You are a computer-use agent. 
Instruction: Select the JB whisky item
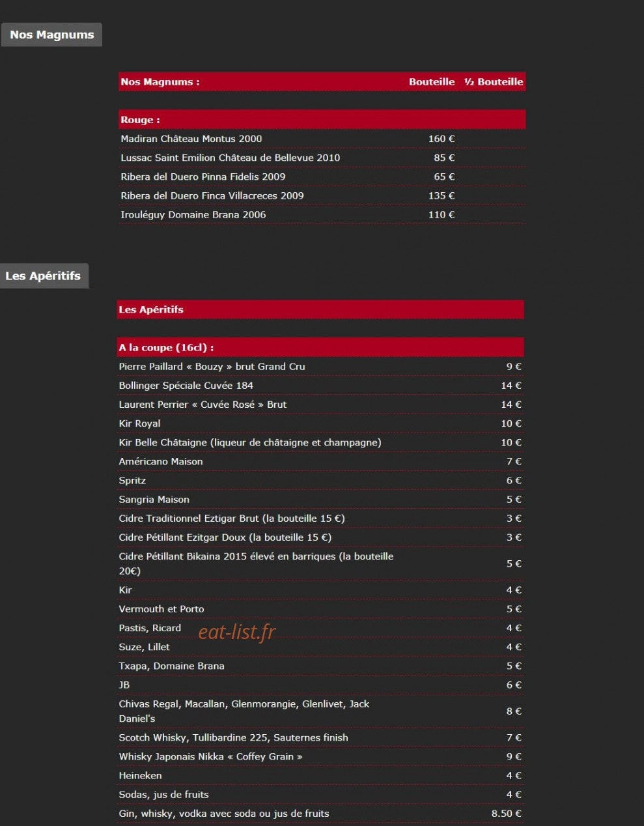coord(124,685)
